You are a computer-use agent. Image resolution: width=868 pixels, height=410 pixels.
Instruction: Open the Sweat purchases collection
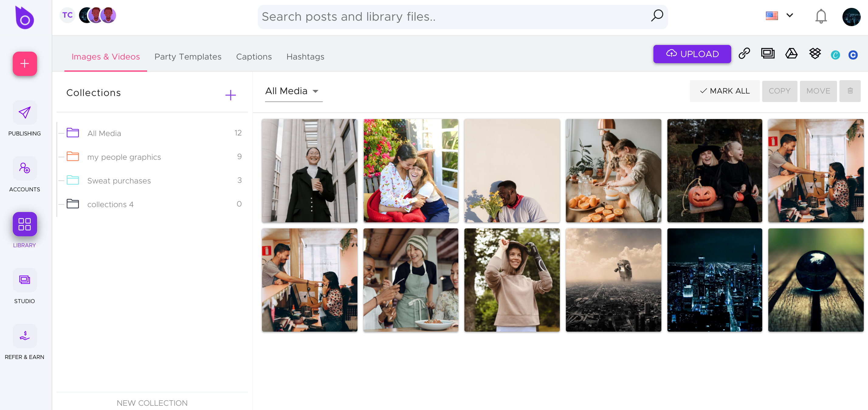[119, 180]
